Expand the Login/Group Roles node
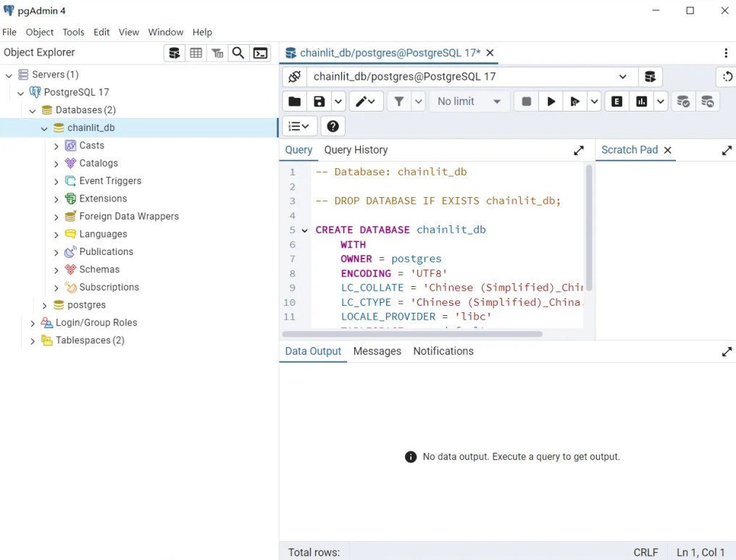Image resolution: width=736 pixels, height=560 pixels. tap(33, 323)
